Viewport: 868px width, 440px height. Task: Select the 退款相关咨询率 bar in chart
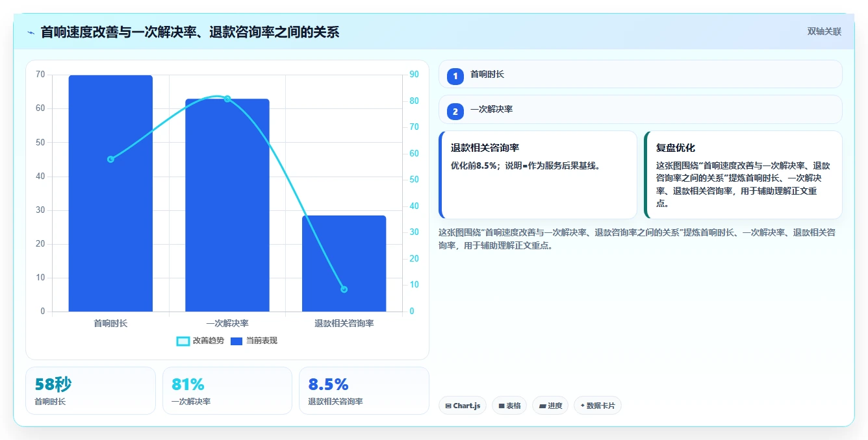[x=344, y=263]
